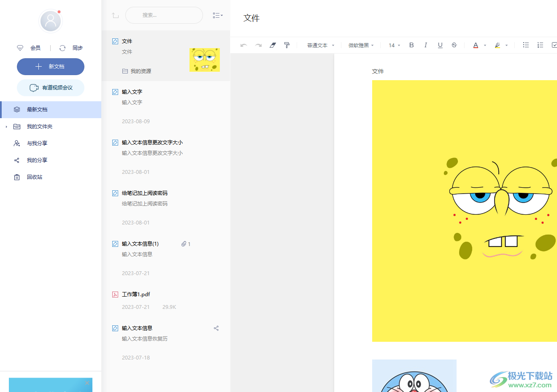557x392 pixels.
Task: Toggle underline formatting
Action: pyautogui.click(x=440, y=45)
